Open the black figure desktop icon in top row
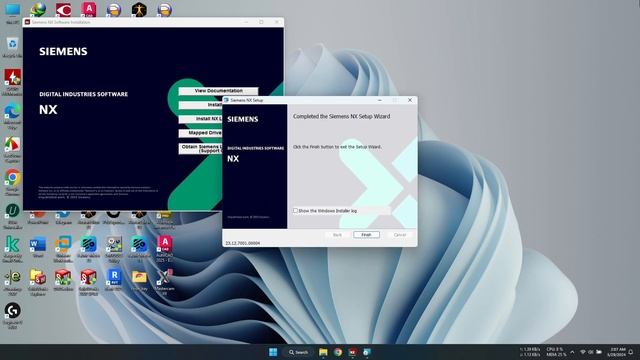This screenshot has height=360, width=640. [139, 10]
